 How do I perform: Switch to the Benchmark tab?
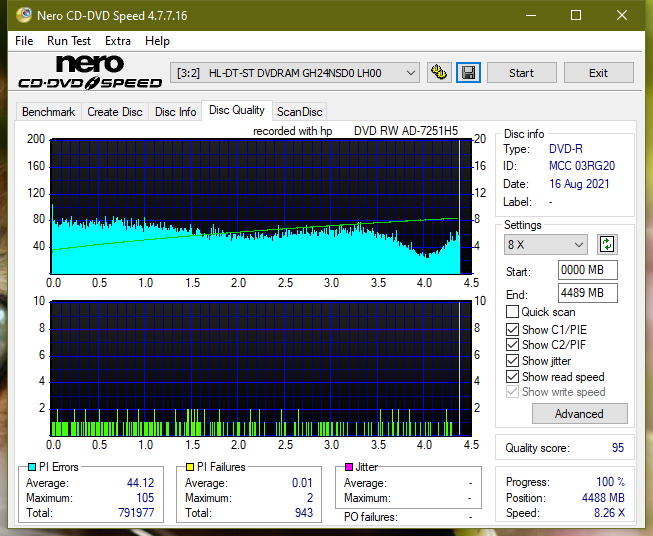[49, 112]
